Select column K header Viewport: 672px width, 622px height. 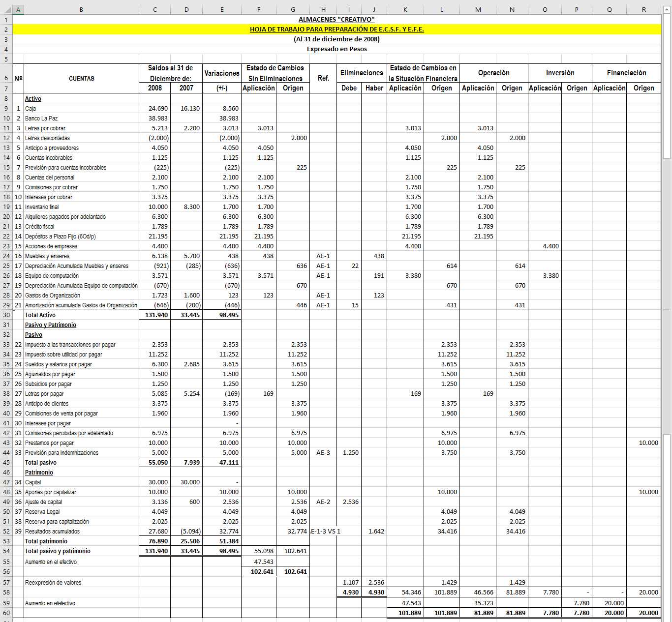click(405, 9)
